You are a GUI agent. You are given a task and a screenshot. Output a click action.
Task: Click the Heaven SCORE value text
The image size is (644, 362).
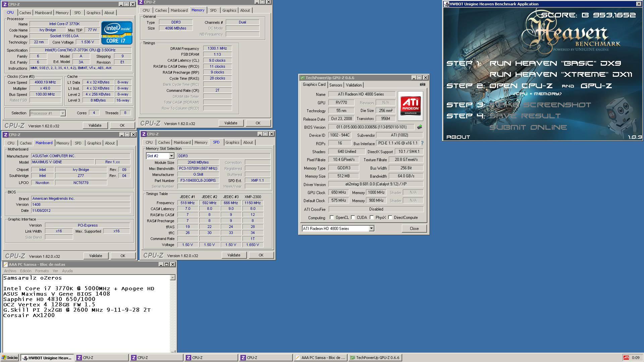point(589,15)
